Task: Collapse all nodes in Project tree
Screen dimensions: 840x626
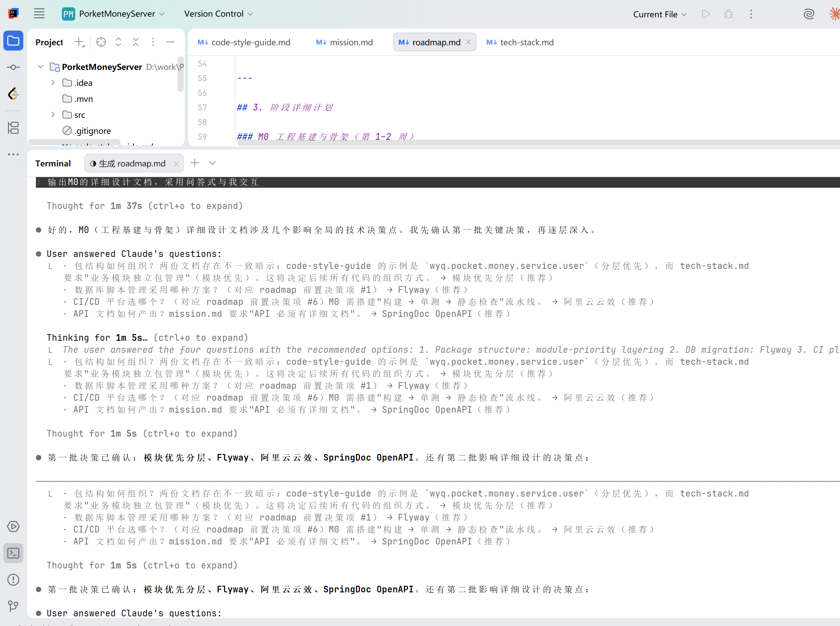Action: 136,42
